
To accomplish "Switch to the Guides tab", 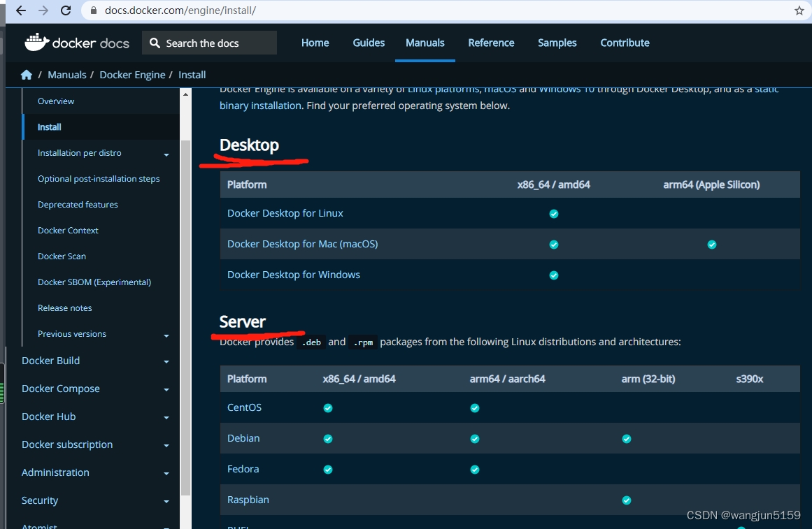I will [x=369, y=43].
